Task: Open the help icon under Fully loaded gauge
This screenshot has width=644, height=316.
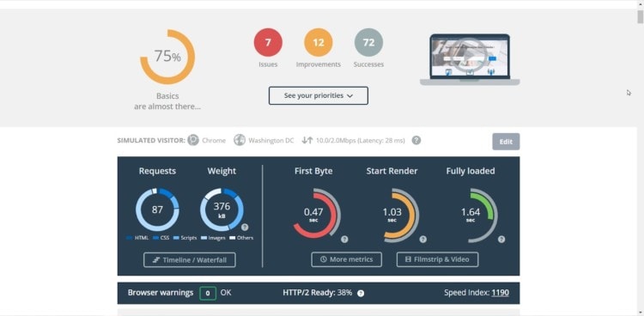Action: click(501, 240)
